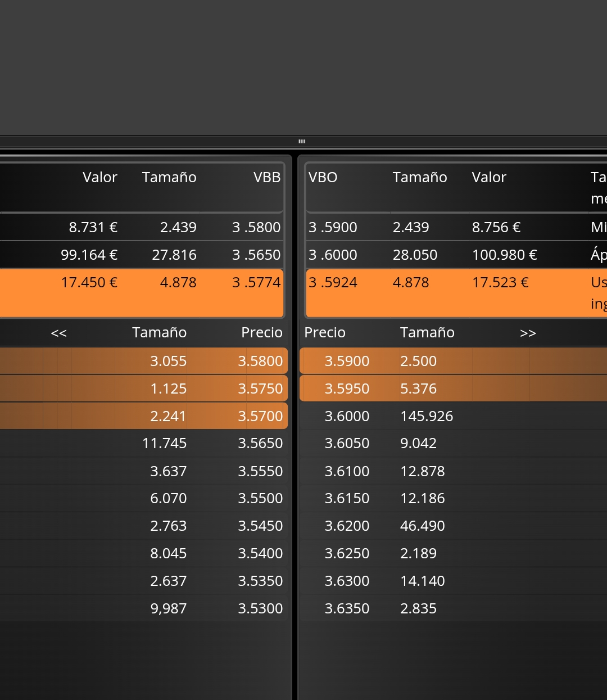Image resolution: width=607 pixels, height=700 pixels.
Task: Click the 99.164 € value cell
Action: [89, 255]
